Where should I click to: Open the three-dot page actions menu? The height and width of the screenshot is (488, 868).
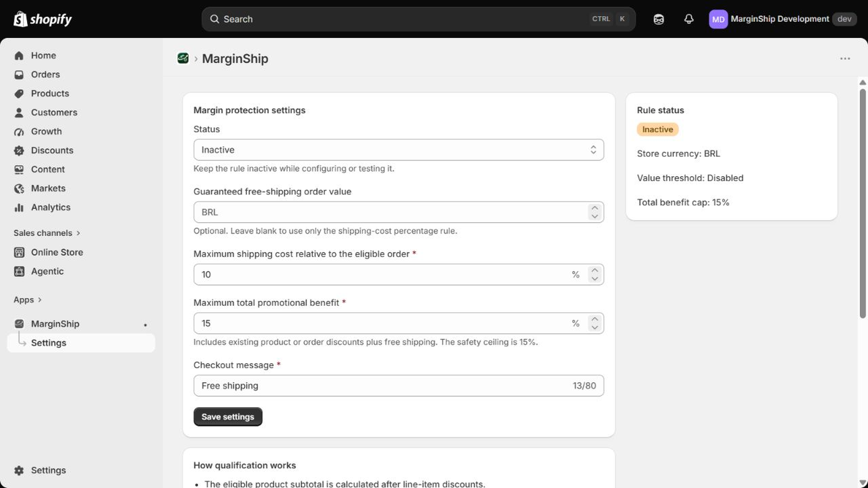[x=845, y=59]
